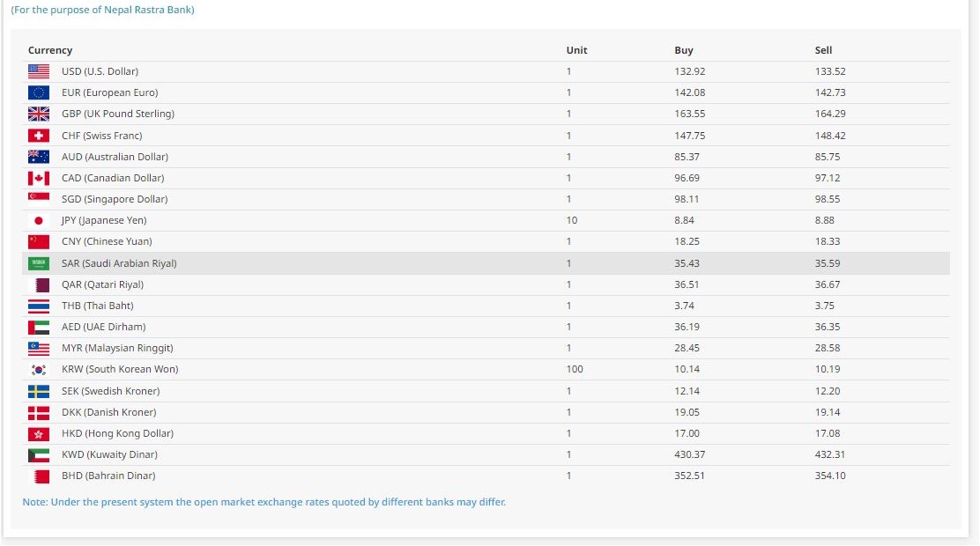Click the Thai Baht flag icon
Image resolution: width=980 pixels, height=546 pixels.
pyautogui.click(x=39, y=306)
